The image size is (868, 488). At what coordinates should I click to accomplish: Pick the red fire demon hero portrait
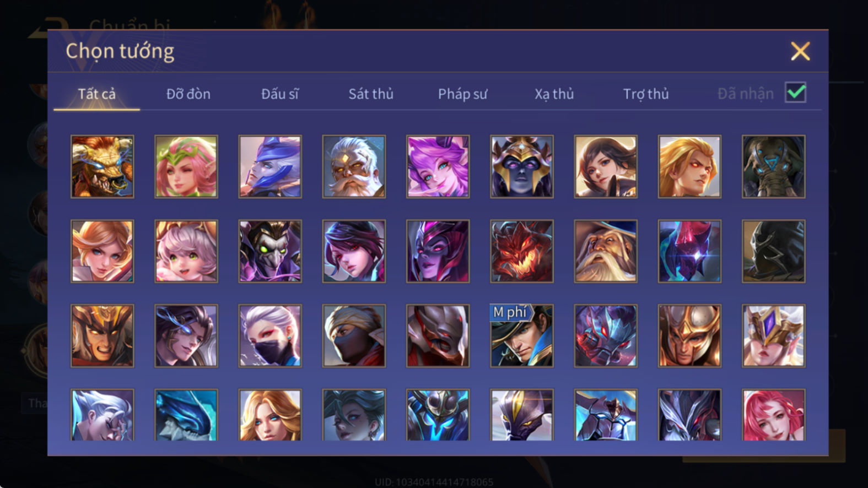point(522,252)
